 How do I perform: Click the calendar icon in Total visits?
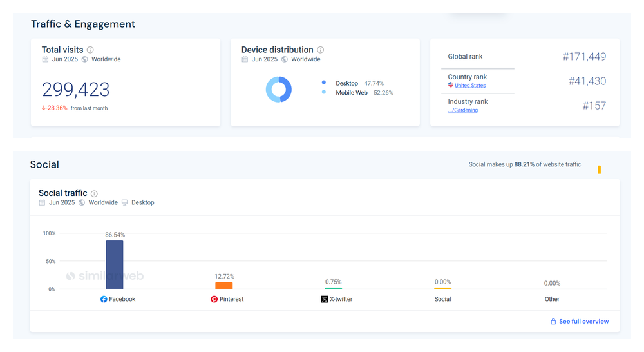click(x=45, y=59)
